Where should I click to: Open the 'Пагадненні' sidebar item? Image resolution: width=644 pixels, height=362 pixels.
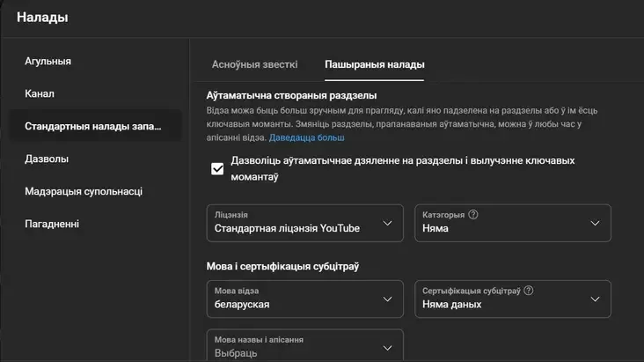52,224
